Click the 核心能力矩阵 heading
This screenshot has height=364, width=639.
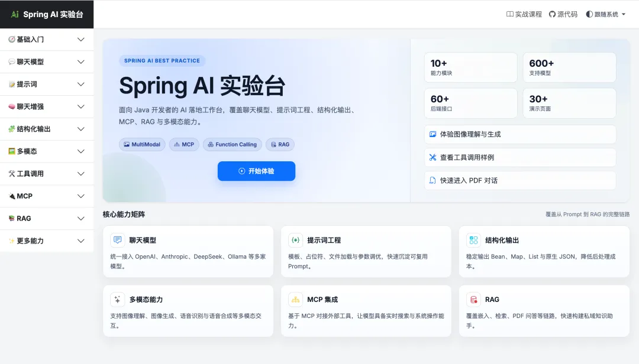coord(124,214)
